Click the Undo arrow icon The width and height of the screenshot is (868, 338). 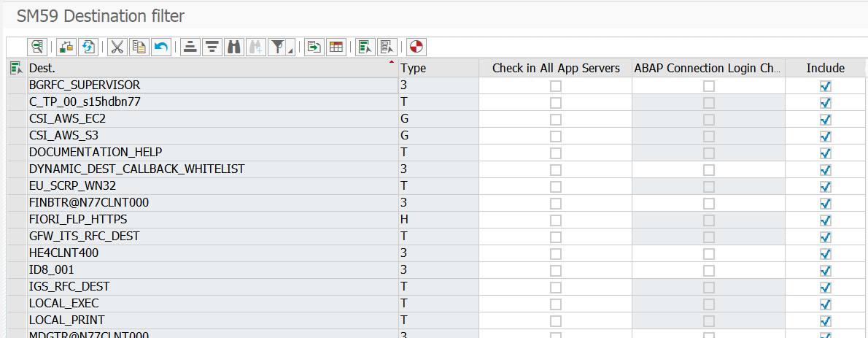(x=160, y=47)
